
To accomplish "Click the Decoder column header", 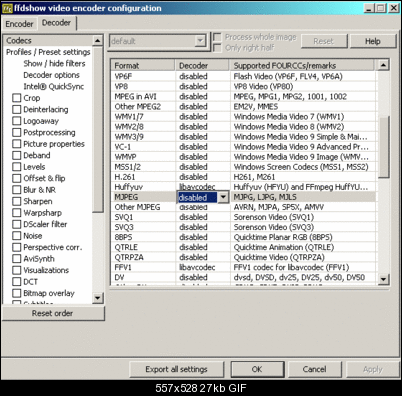I will pyautogui.click(x=202, y=65).
